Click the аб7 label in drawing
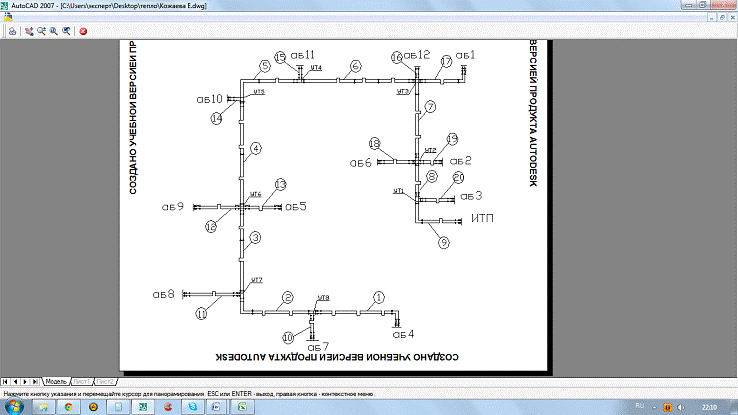Viewport: 738px width, 415px height. 318,347
